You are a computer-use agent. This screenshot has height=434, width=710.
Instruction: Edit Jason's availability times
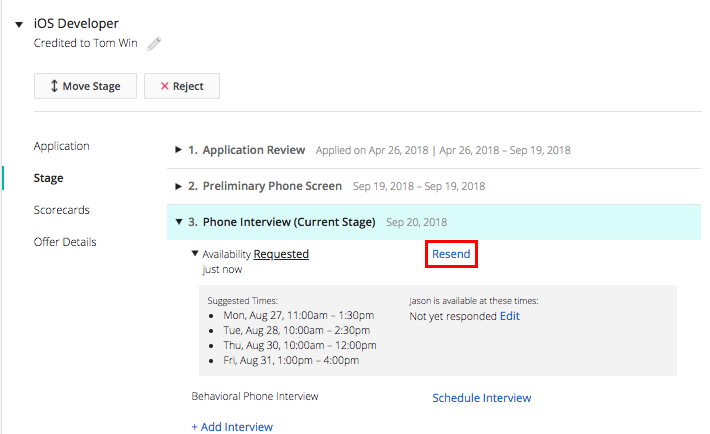pyautogui.click(x=510, y=316)
